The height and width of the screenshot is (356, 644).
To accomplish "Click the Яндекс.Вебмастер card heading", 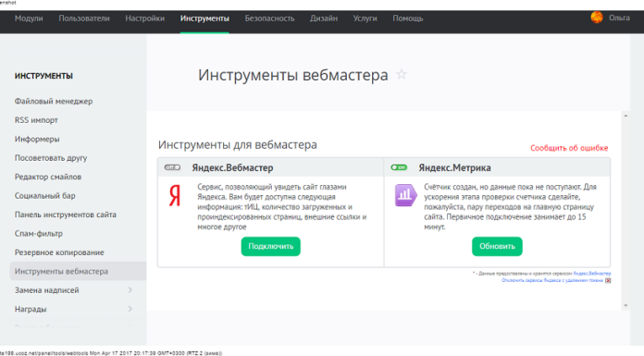I will coord(232,167).
